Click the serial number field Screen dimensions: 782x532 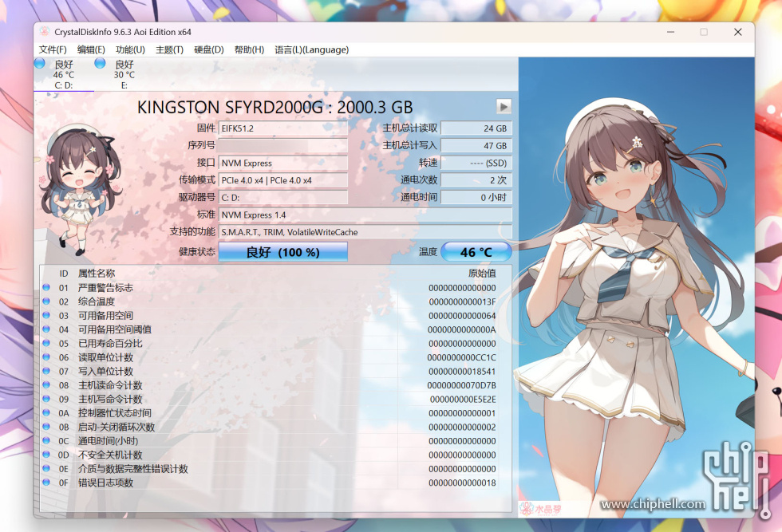pyautogui.click(x=282, y=146)
